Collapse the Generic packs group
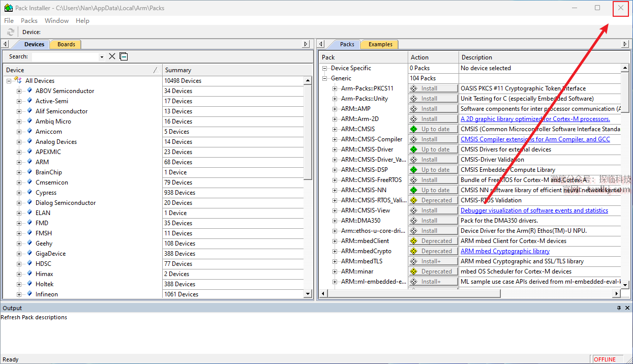 pyautogui.click(x=325, y=78)
